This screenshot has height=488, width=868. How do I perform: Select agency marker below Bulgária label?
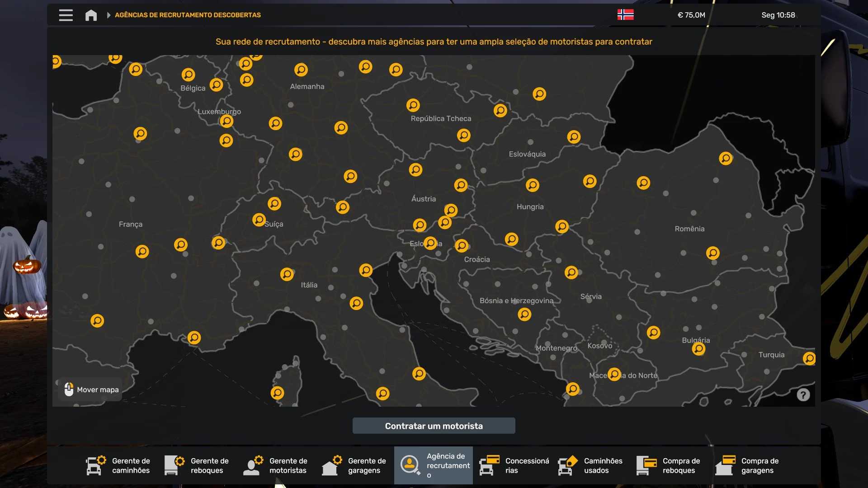tap(698, 349)
